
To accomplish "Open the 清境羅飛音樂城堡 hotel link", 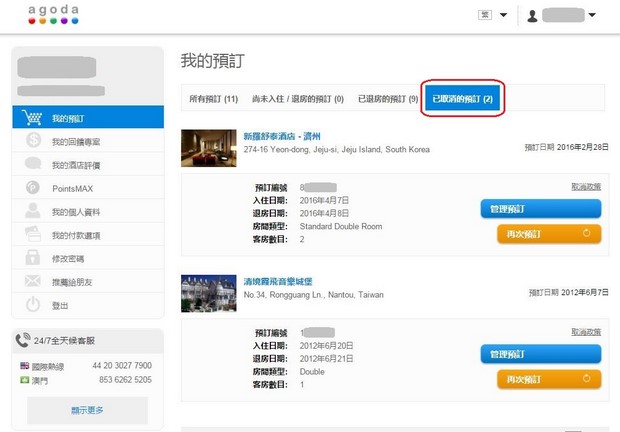I will click(278, 282).
